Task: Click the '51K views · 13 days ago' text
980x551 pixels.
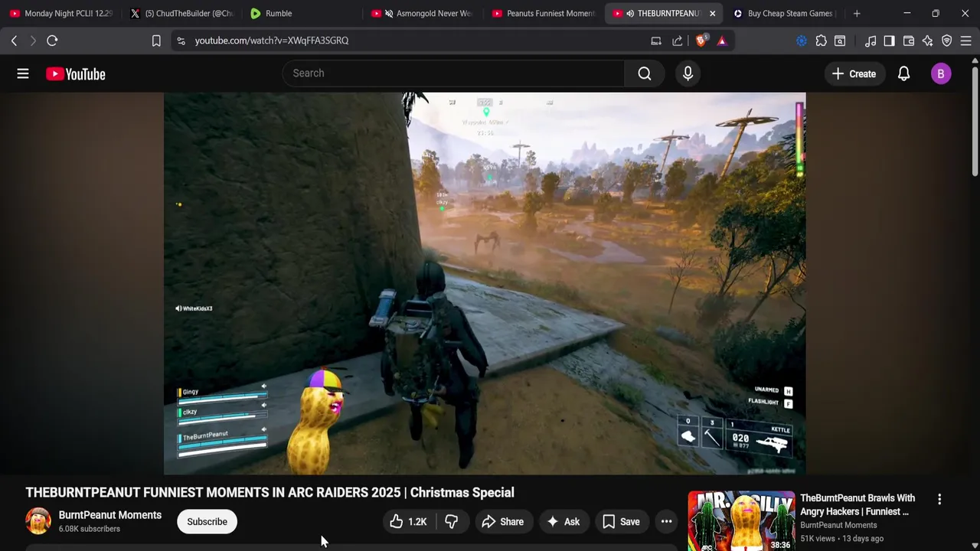Action: (x=842, y=539)
